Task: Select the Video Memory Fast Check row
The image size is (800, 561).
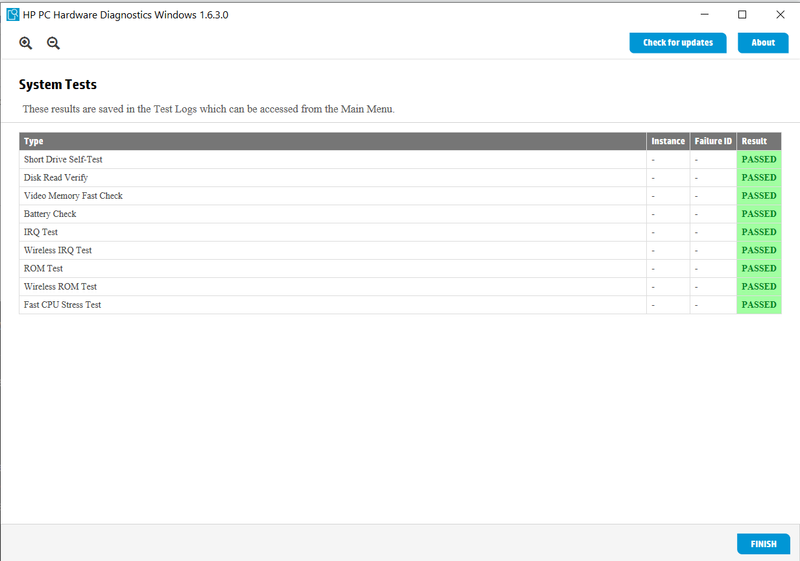Action: 400,196
